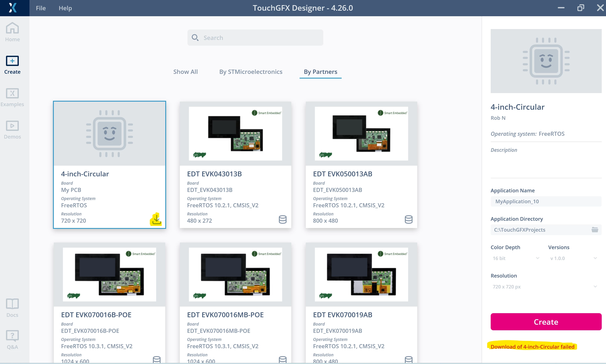Edit the Application Name field

click(546, 201)
